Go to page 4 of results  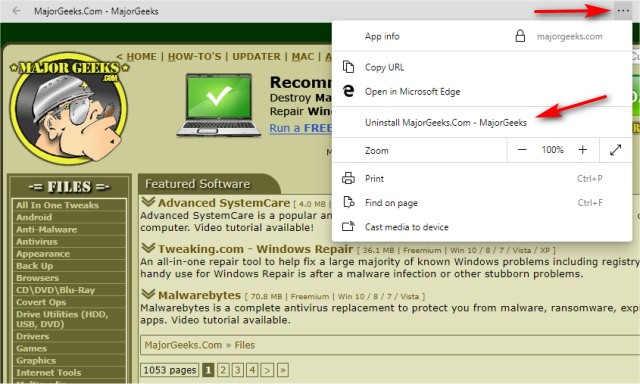tap(252, 370)
